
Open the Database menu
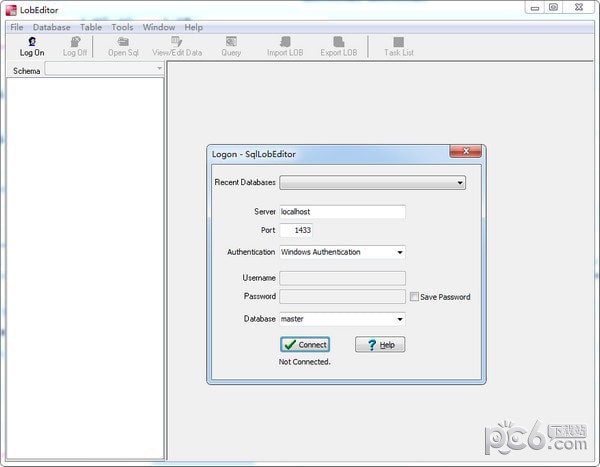(x=51, y=27)
